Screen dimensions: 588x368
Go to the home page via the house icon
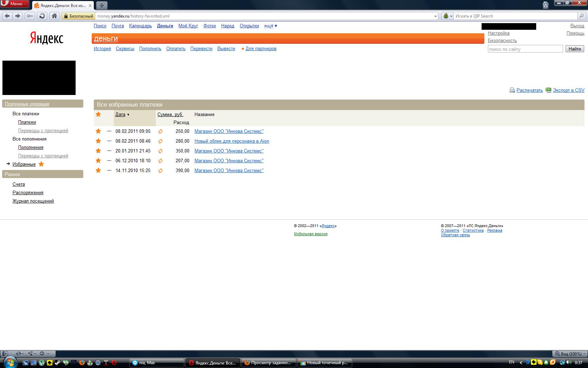pyautogui.click(x=54, y=16)
